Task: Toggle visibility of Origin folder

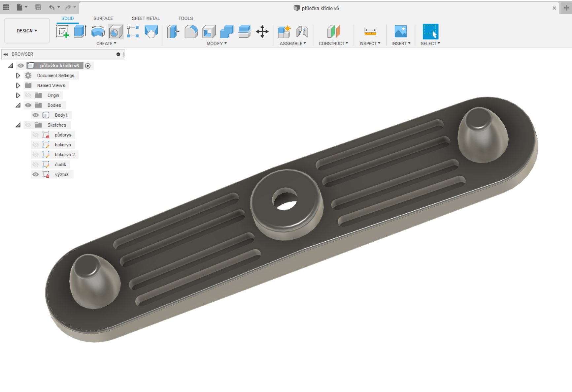Action: pos(28,95)
